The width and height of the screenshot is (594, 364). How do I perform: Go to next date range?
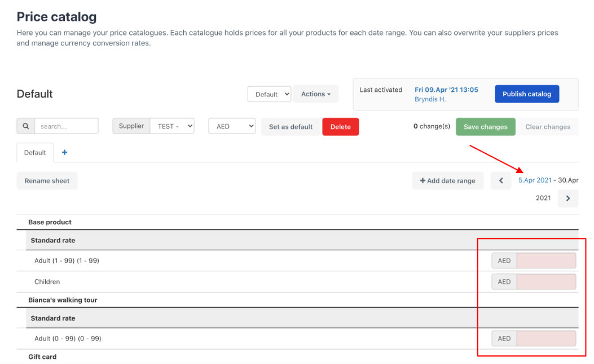[x=568, y=198]
